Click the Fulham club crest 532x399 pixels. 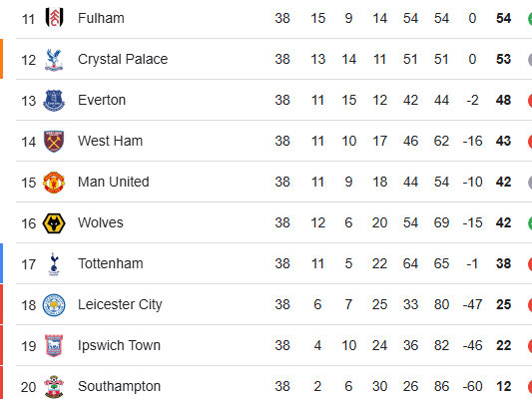[x=54, y=18]
